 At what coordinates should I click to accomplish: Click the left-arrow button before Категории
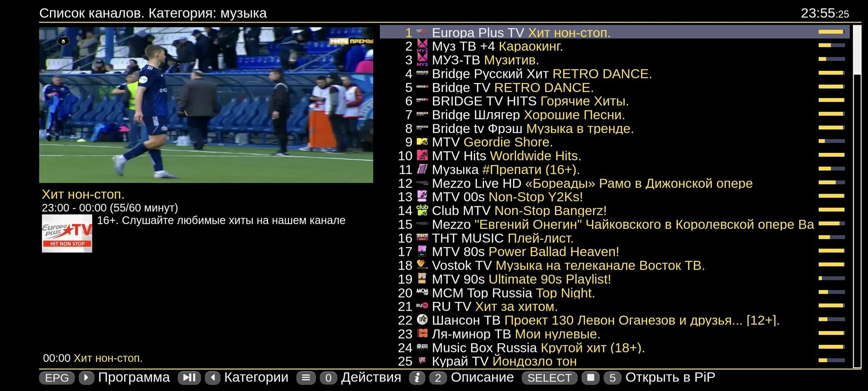(213, 378)
